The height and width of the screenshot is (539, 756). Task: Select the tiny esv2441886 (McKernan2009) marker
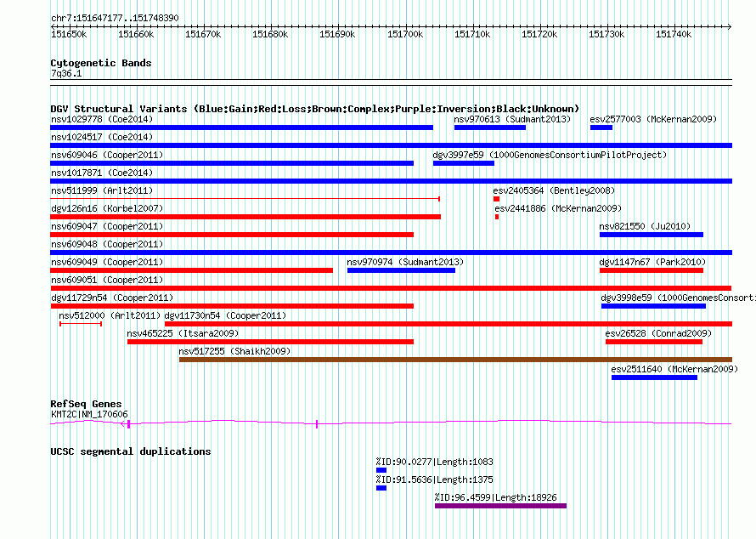pos(497,217)
